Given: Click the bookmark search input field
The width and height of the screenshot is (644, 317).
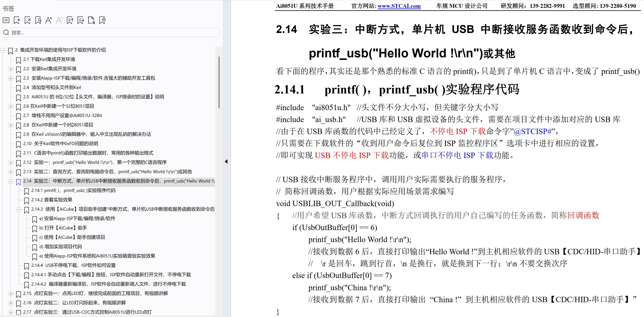Looking at the screenshot, I should (110, 33).
